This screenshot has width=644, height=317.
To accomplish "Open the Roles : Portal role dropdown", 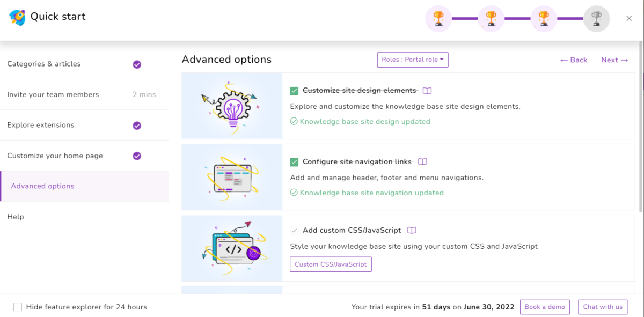I will coord(412,60).
